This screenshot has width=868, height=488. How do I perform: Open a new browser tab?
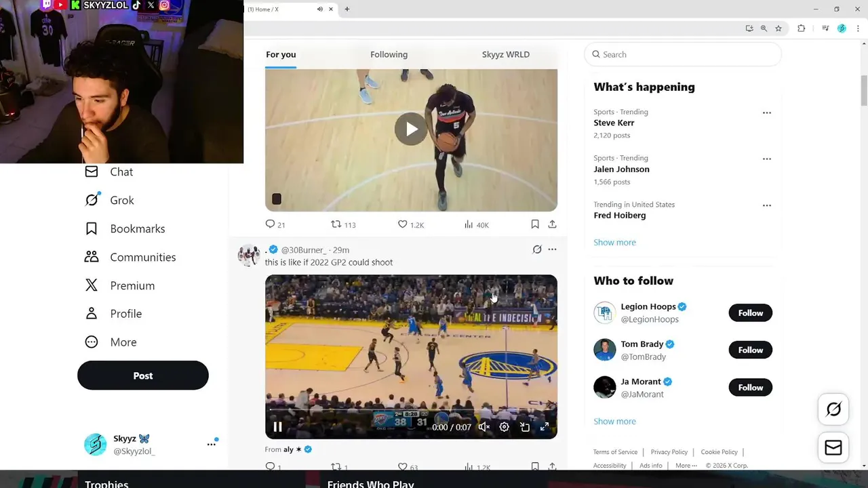pos(347,9)
